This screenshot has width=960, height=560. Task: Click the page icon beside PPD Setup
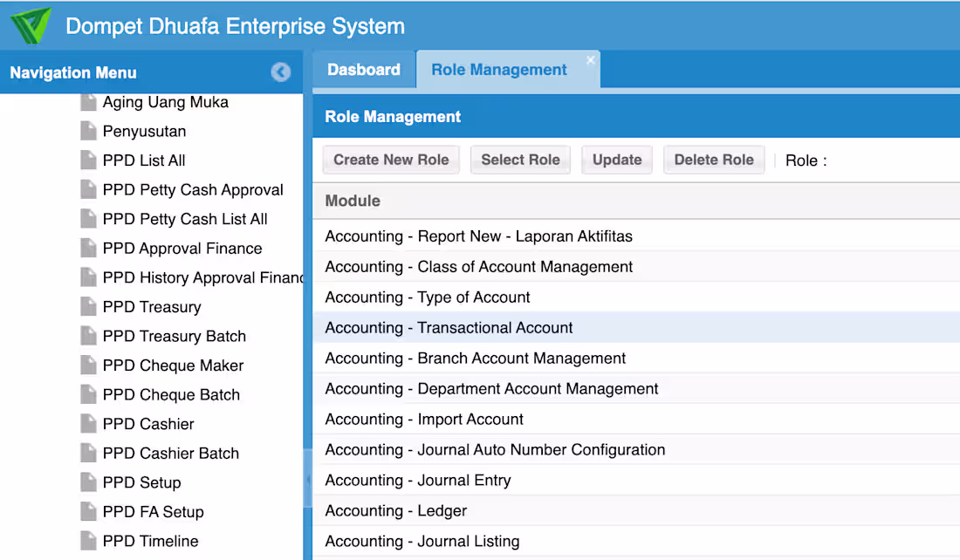[x=88, y=483]
